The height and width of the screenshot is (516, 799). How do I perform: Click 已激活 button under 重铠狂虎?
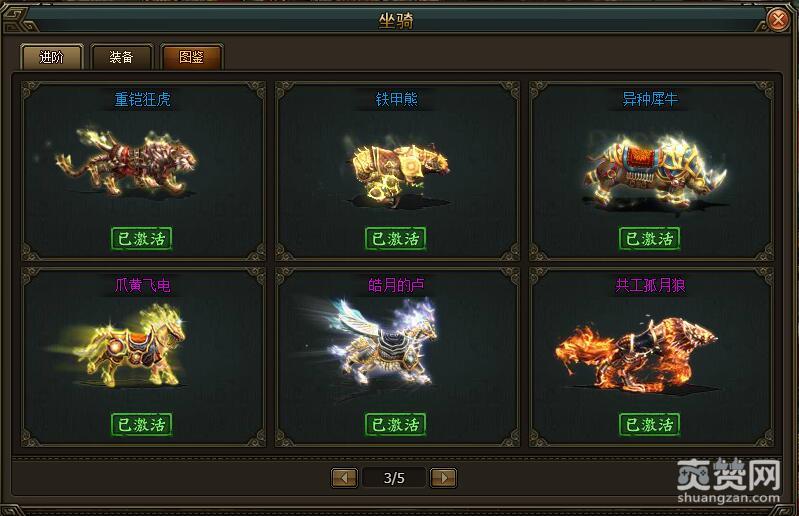click(x=142, y=238)
